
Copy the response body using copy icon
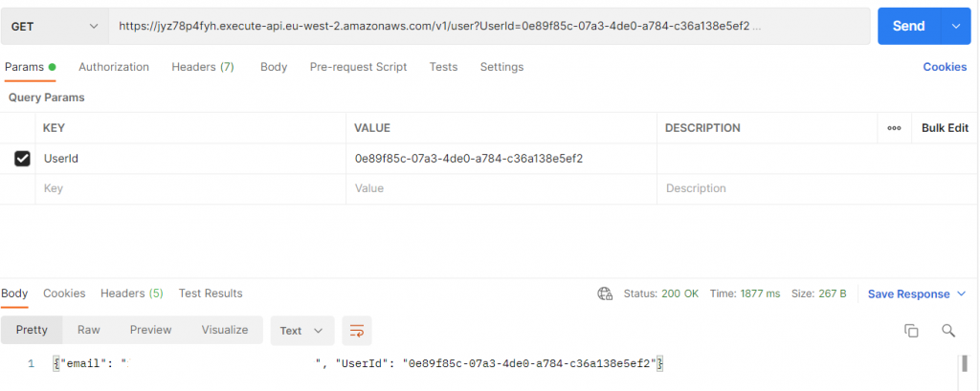point(911,331)
